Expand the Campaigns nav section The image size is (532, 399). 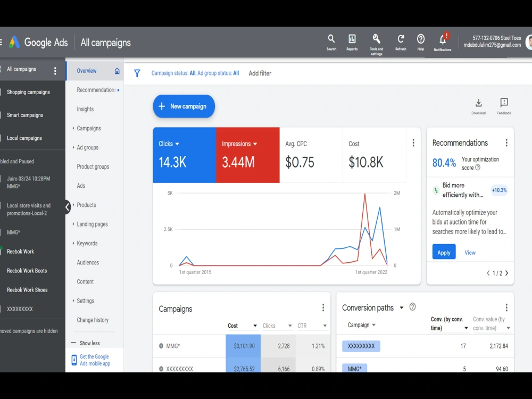[73, 128]
